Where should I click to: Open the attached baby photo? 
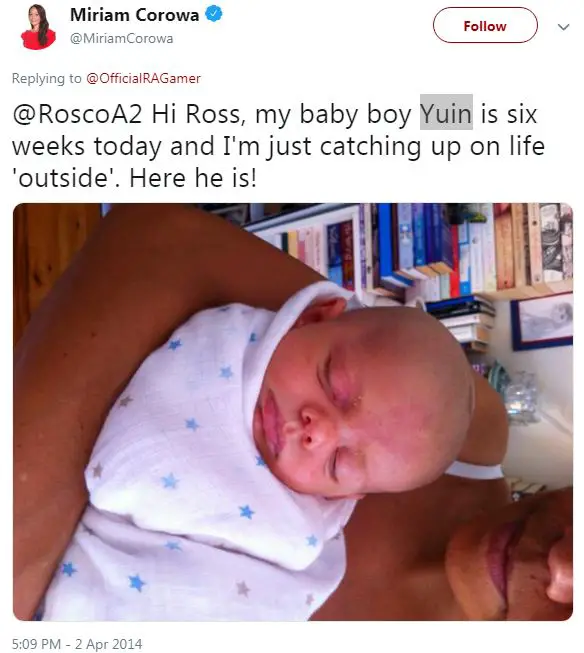click(x=293, y=412)
